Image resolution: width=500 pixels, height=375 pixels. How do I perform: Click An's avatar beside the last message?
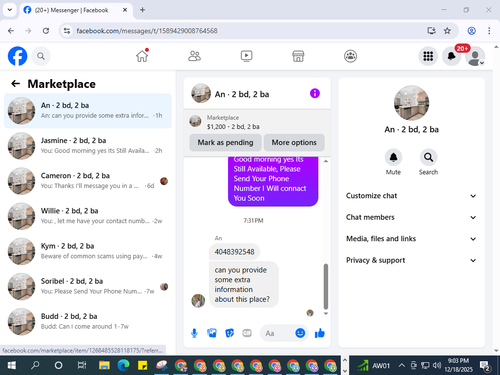click(x=198, y=301)
